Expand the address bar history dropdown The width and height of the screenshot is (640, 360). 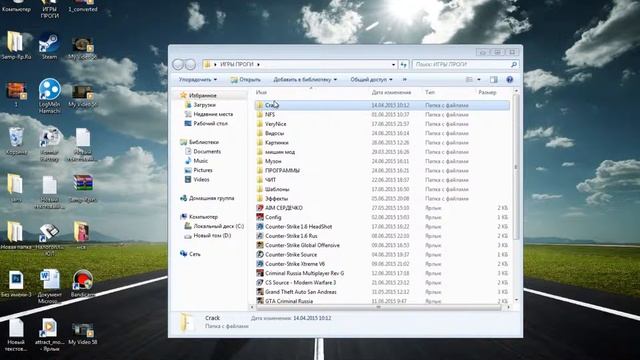pos(393,64)
